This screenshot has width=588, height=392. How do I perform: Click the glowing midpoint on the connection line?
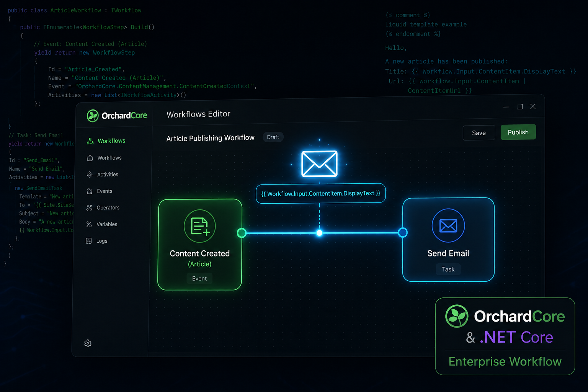tap(319, 233)
